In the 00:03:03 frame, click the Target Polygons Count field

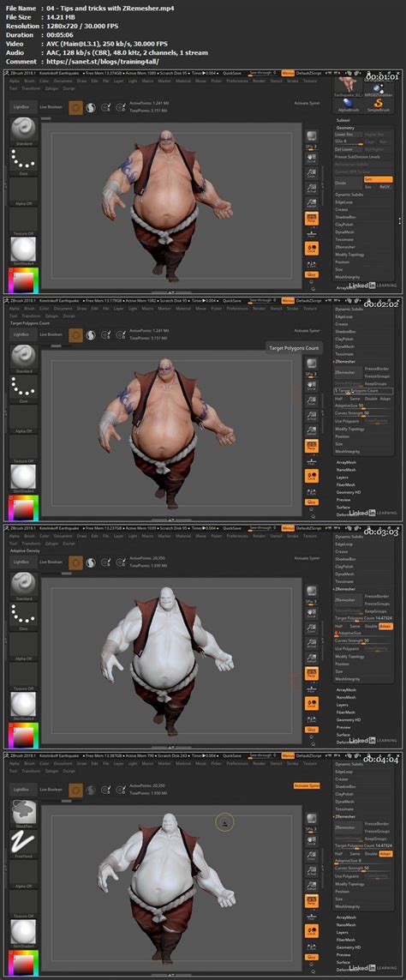(x=364, y=618)
